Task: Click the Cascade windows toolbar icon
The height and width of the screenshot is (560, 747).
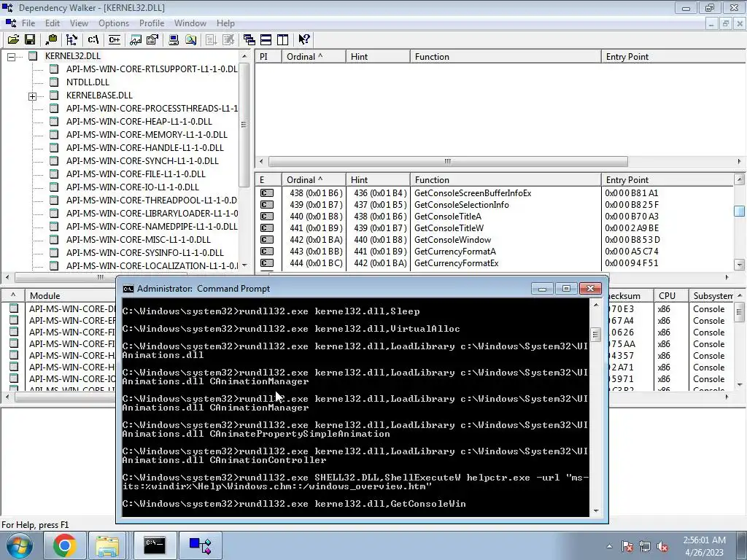Action: tap(249, 39)
